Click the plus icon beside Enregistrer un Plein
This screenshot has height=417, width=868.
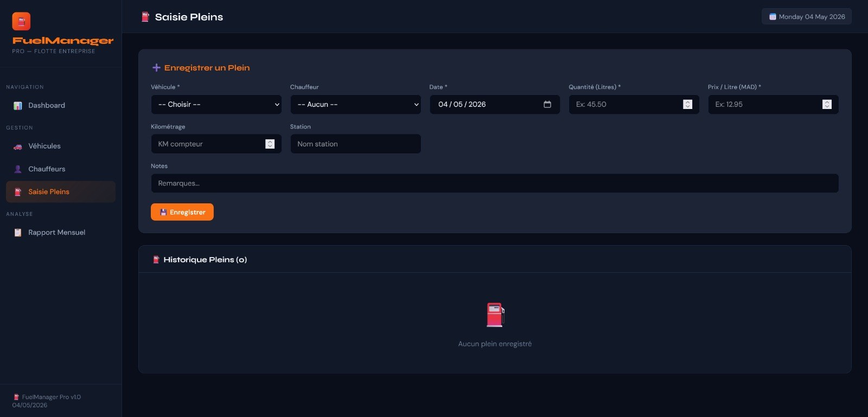tap(156, 68)
